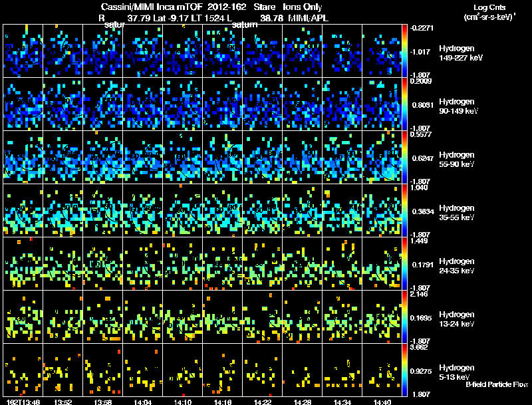Click the Hydrogen 5-13 keV color bar

point(404,370)
